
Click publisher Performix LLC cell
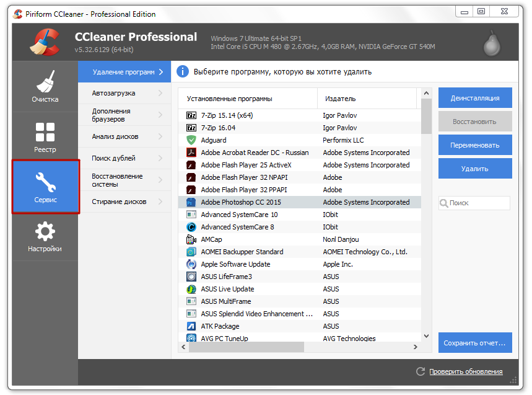(343, 140)
